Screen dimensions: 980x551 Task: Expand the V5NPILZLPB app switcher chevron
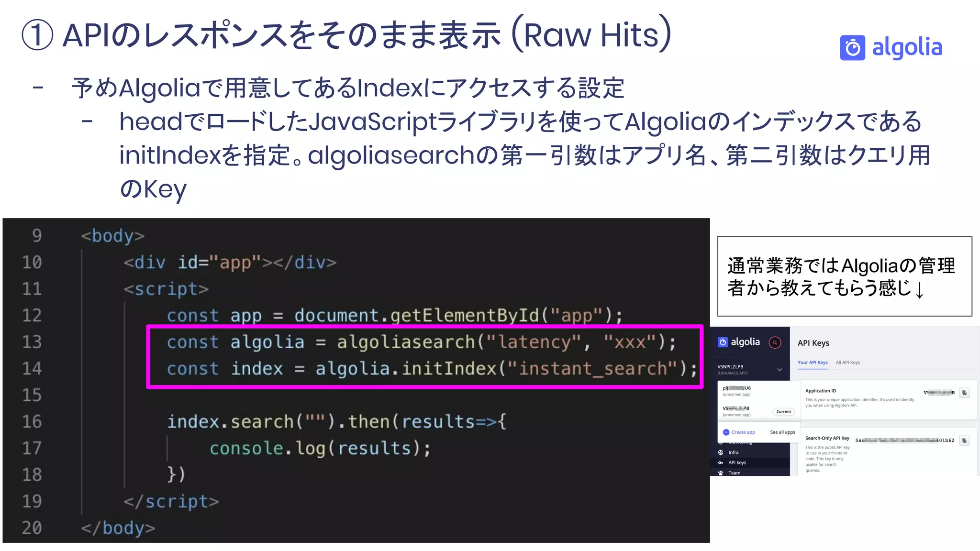(780, 370)
